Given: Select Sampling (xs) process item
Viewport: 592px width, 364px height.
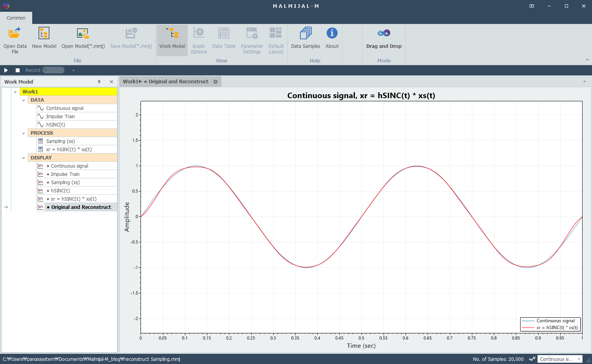Looking at the screenshot, I should pyautogui.click(x=77, y=141).
